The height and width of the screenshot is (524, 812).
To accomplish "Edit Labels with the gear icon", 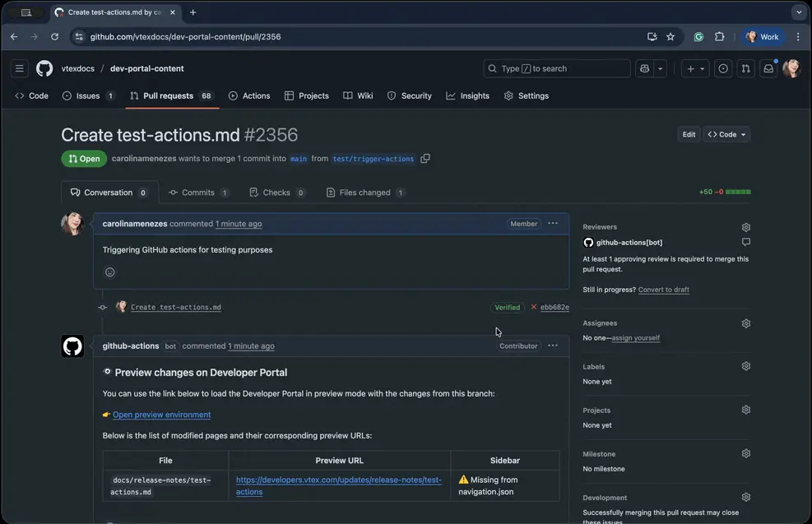I will pyautogui.click(x=746, y=367).
